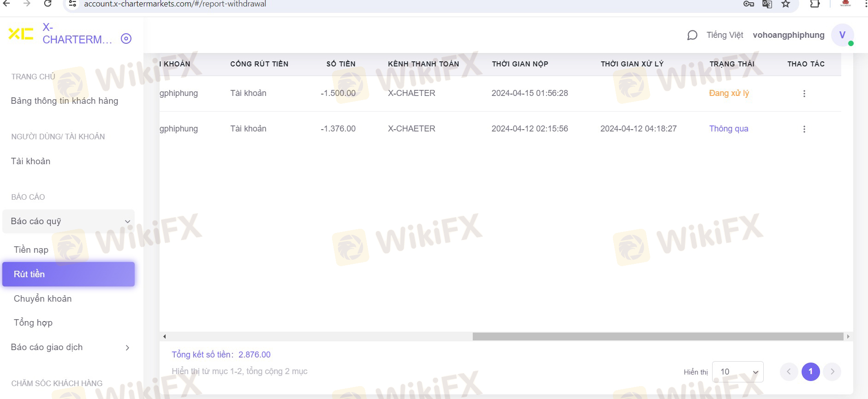
Task: Click the chat message bubble icon
Action: point(692,36)
